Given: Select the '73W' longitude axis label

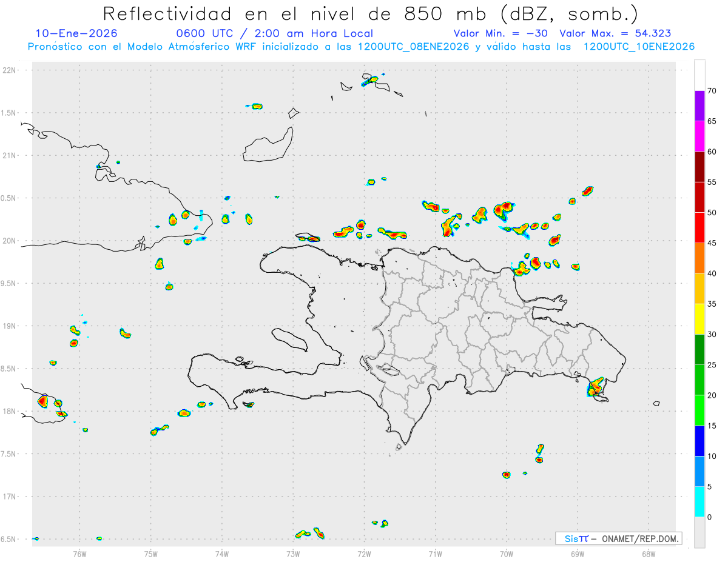Looking at the screenshot, I should pyautogui.click(x=293, y=554).
